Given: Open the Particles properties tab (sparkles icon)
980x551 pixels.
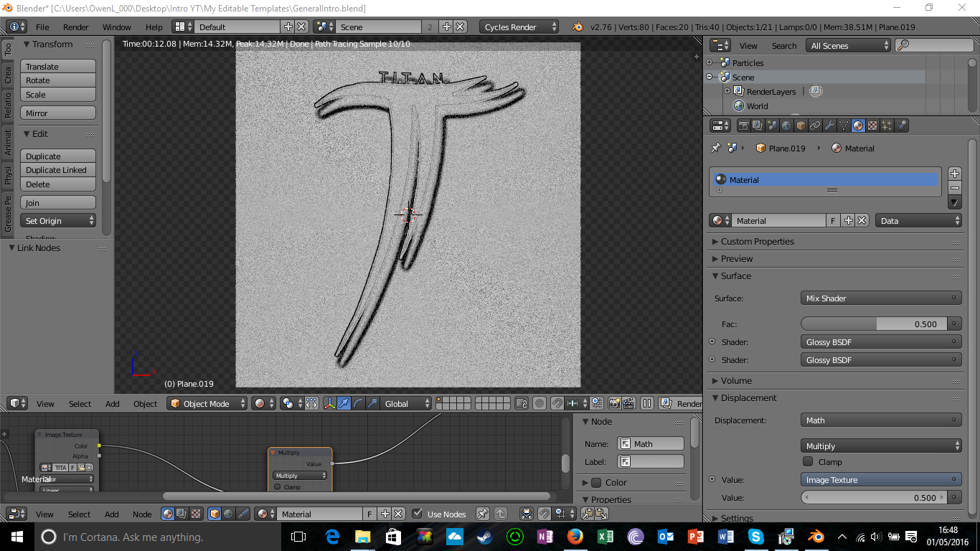Looking at the screenshot, I should coord(887,126).
